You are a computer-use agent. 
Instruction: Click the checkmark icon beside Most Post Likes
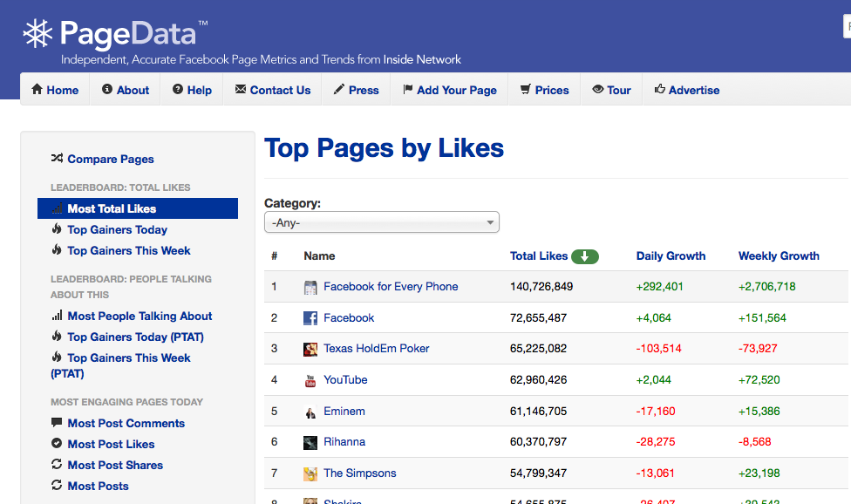57,443
